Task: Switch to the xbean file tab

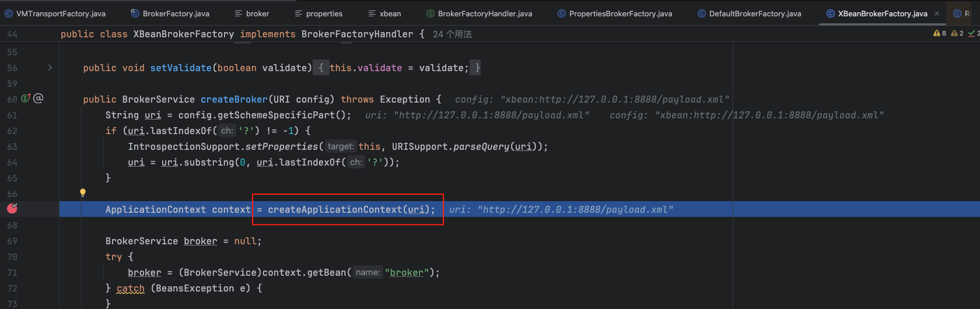Action: point(390,13)
